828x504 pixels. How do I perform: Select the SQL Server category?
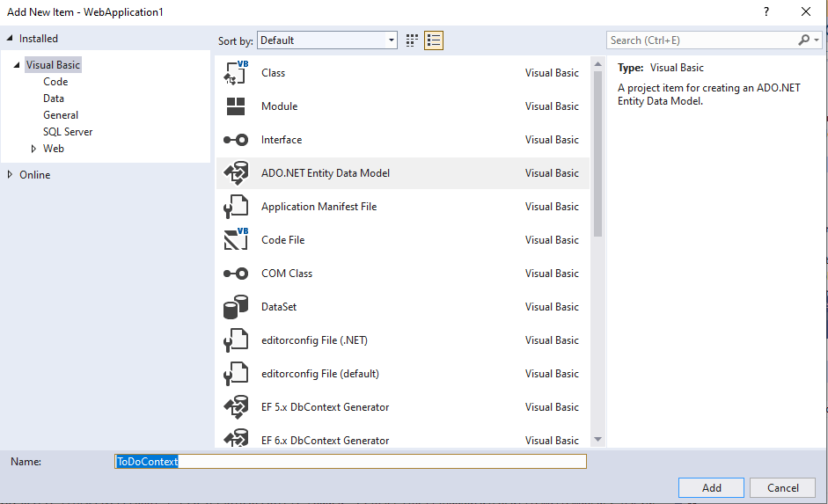click(68, 132)
